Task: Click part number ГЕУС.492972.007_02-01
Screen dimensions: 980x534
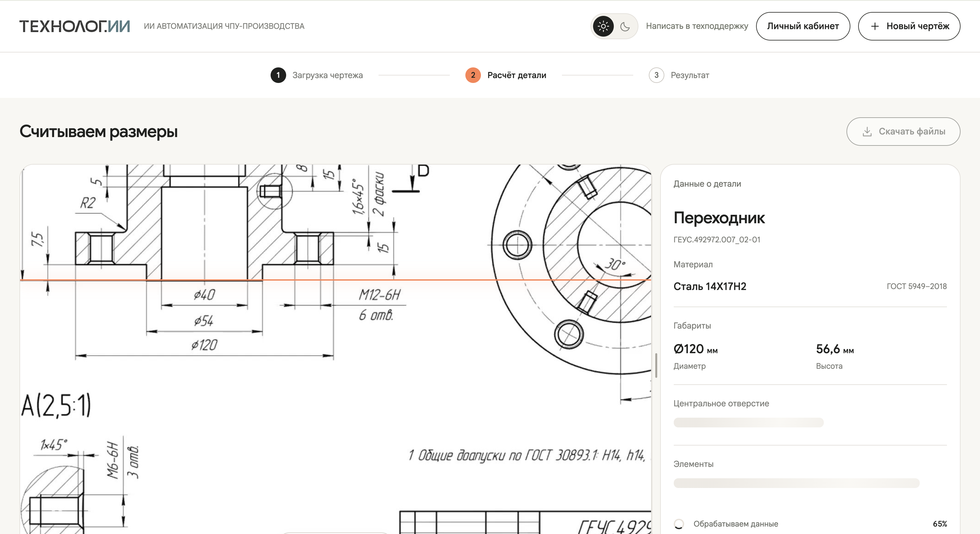Action: point(717,239)
